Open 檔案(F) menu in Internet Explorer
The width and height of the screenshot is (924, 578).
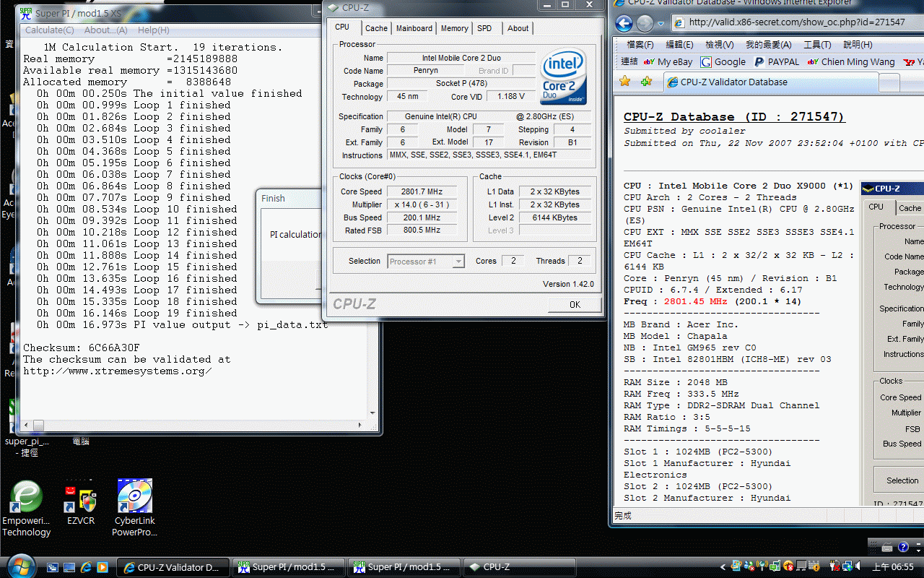640,45
